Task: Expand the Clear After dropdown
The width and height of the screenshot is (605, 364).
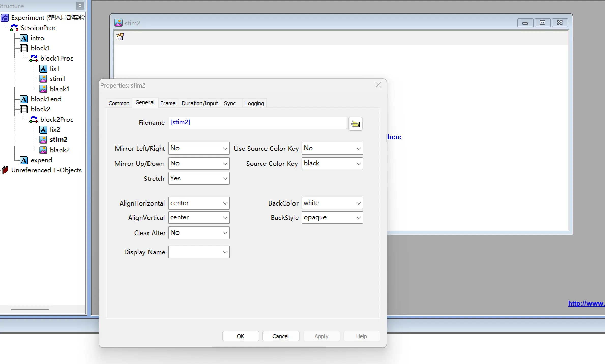Action: pyautogui.click(x=199, y=233)
